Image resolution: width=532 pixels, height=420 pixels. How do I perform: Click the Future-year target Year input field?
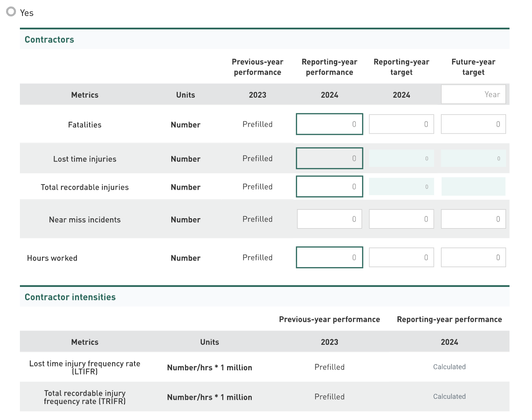(473, 94)
